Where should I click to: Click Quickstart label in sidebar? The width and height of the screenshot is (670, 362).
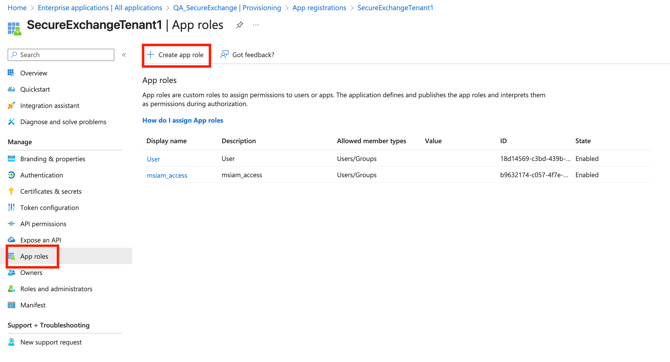click(x=35, y=89)
